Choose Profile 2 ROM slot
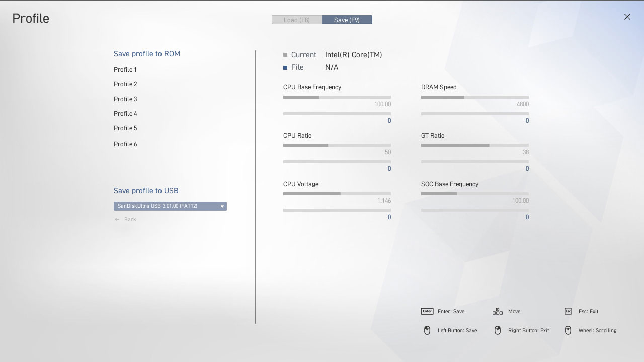 pos(125,84)
